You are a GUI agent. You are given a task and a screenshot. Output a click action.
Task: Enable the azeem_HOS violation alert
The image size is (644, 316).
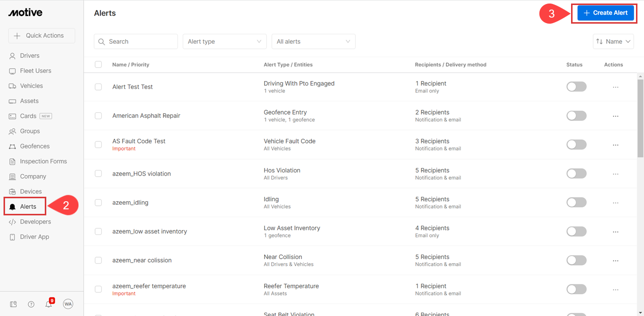pos(577,174)
